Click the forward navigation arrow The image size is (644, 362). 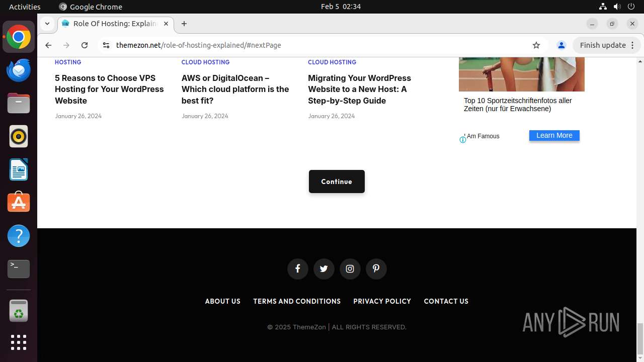(x=66, y=45)
